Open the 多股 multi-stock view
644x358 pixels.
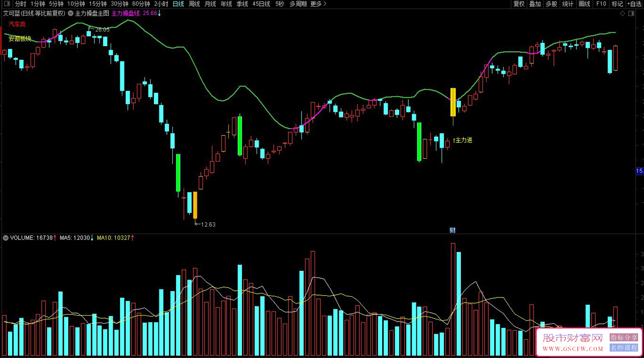pyautogui.click(x=551, y=4)
